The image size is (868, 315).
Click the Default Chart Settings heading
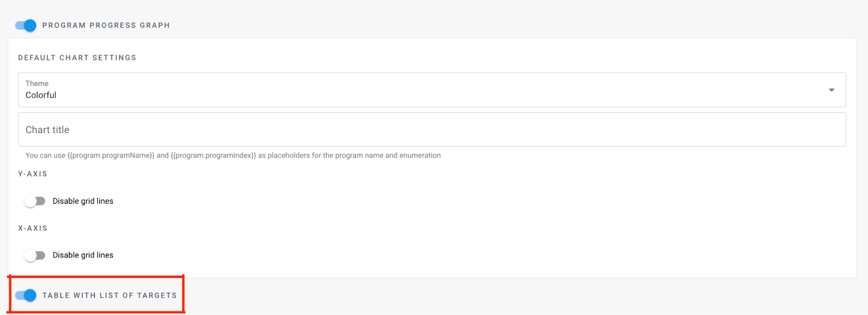coord(77,58)
